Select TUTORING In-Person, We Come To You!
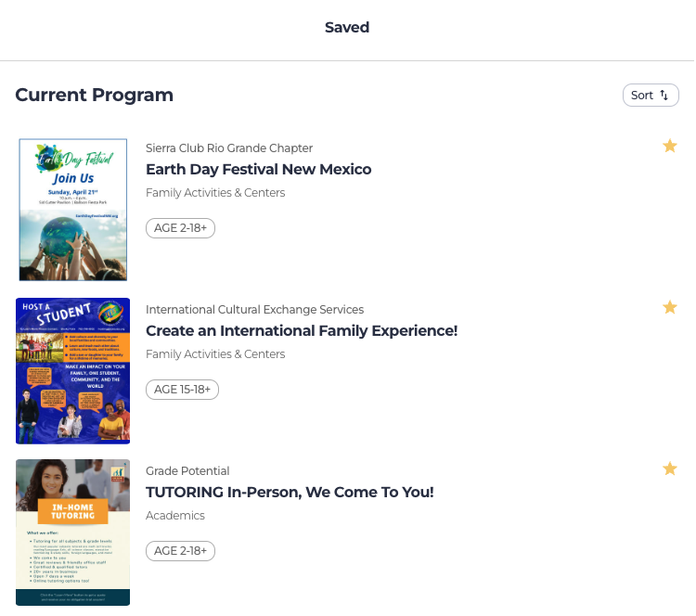696x616 pixels. click(x=290, y=493)
